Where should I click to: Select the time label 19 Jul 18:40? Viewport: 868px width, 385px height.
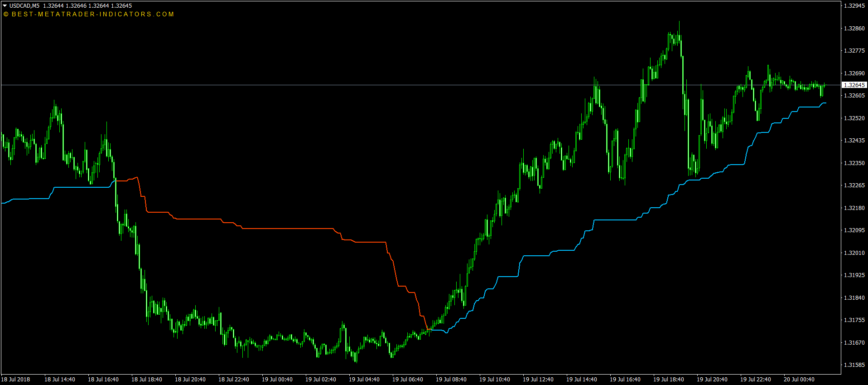tap(669, 380)
